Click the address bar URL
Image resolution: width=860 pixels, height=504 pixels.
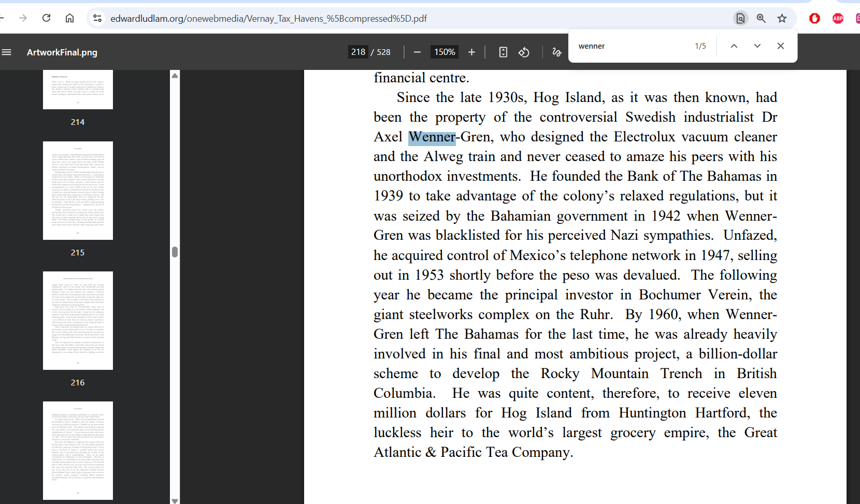tap(268, 18)
